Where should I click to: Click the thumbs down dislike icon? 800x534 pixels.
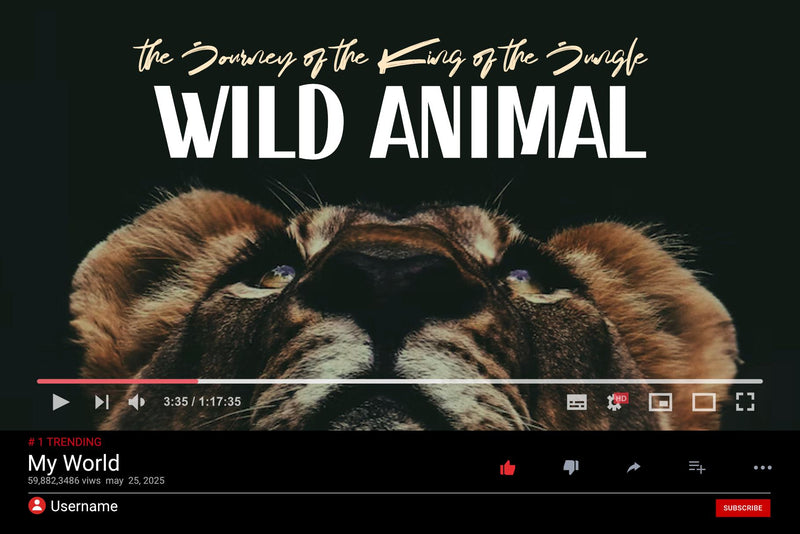[571, 467]
